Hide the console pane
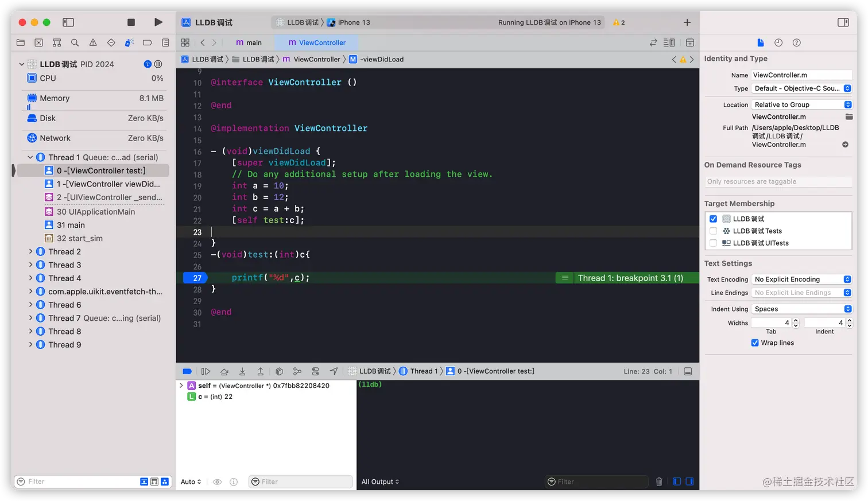868x501 pixels. tap(689, 482)
